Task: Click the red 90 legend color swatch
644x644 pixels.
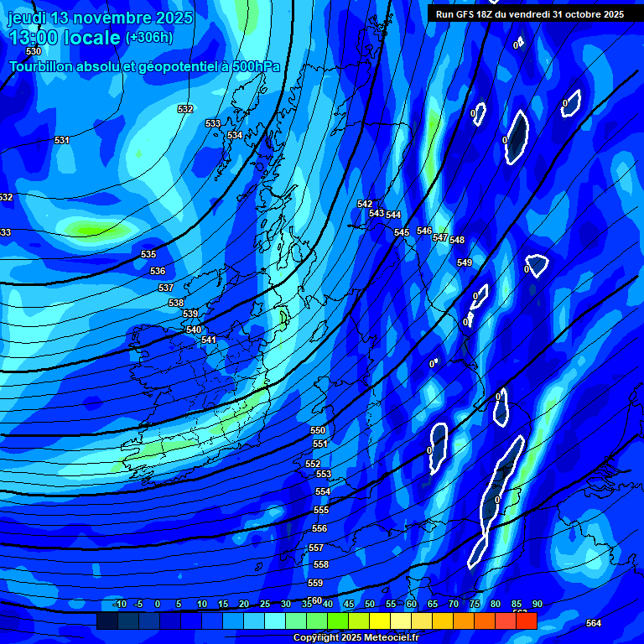Action: 527,621
